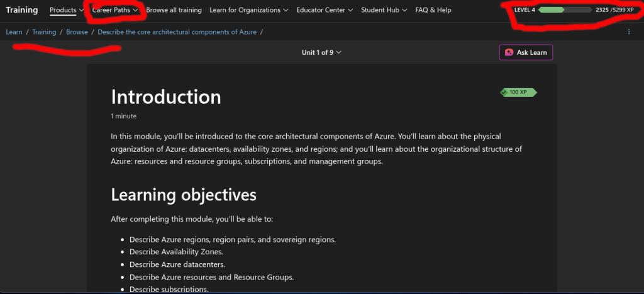Viewport: 644px width, 294px height.
Task: Click the Training site title
Action: tap(22, 10)
